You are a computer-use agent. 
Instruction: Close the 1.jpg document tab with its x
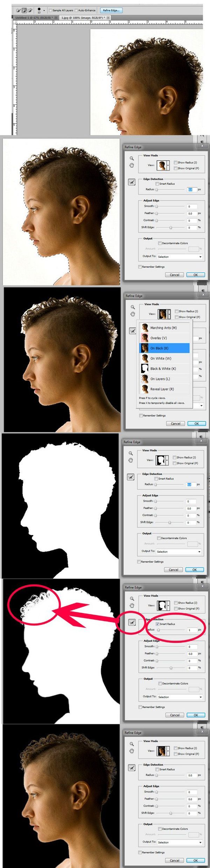tap(108, 17)
